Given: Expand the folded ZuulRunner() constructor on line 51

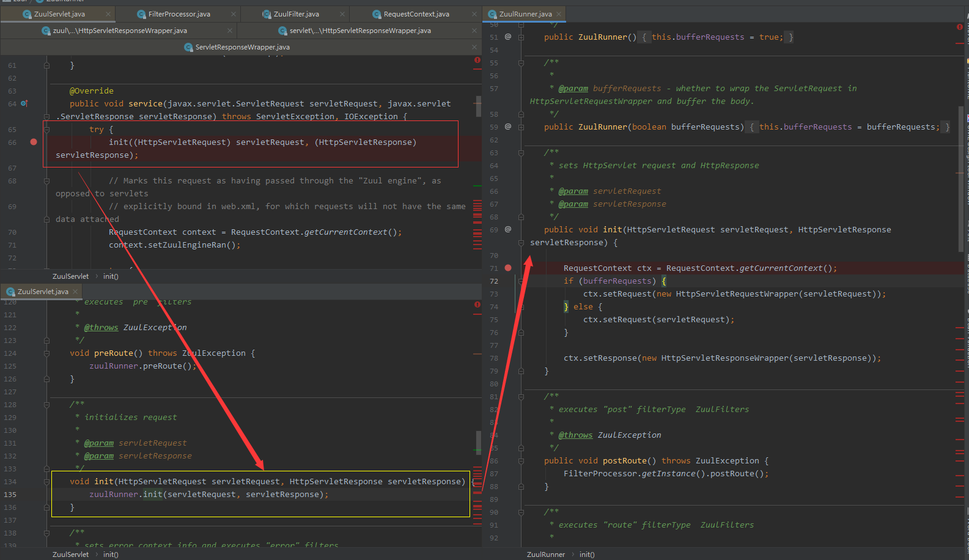Looking at the screenshot, I should click(x=521, y=37).
